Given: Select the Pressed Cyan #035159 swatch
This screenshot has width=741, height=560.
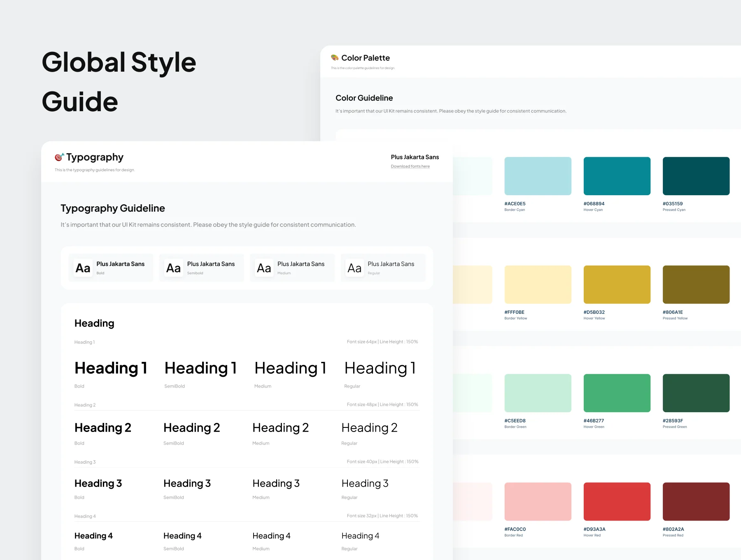Looking at the screenshot, I should (x=696, y=176).
